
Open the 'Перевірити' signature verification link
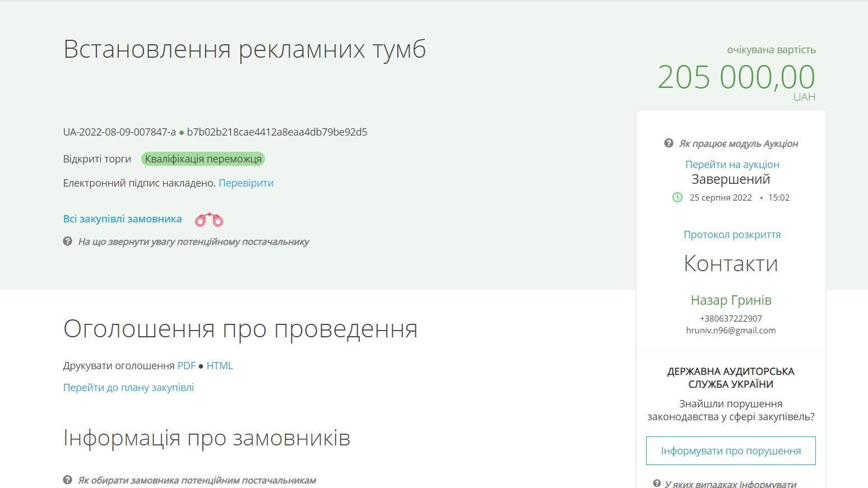click(246, 183)
